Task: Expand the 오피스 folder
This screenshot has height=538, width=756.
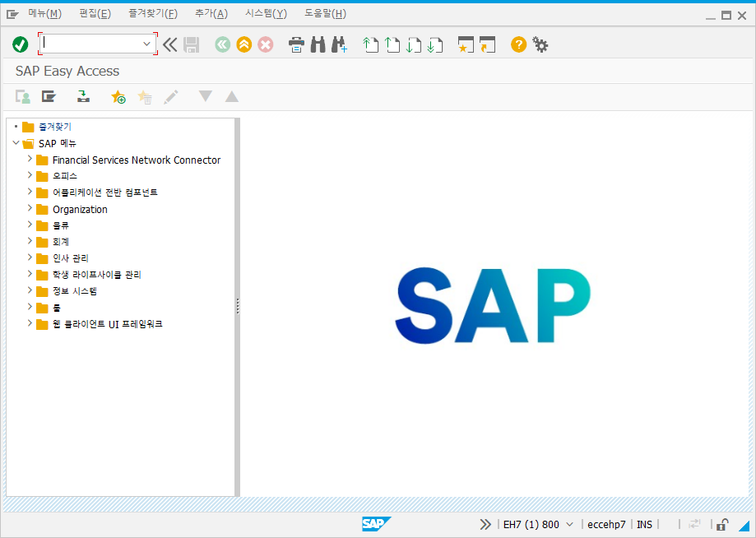Action: (30, 175)
